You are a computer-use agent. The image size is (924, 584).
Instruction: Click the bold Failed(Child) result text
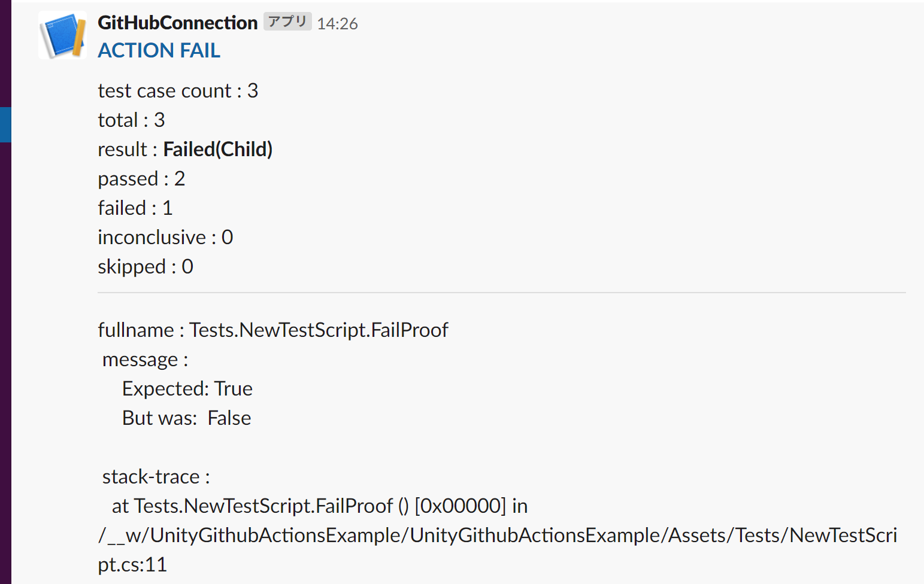(217, 150)
